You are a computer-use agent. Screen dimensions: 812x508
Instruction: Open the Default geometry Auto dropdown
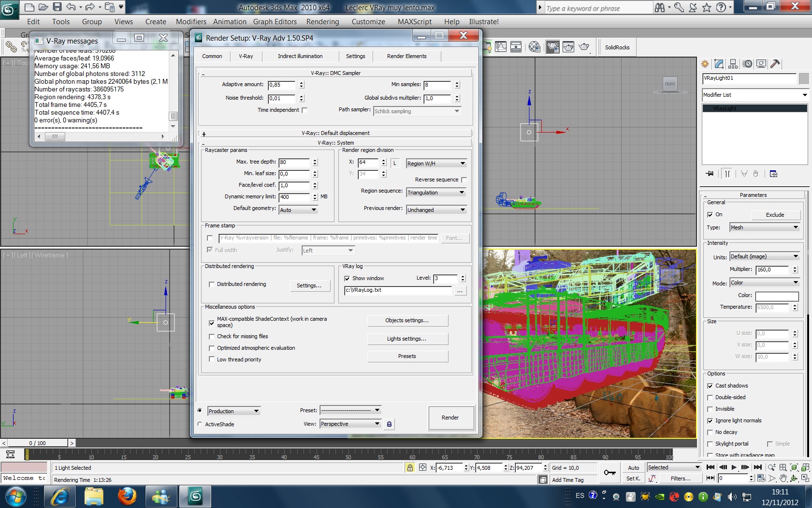(x=298, y=210)
